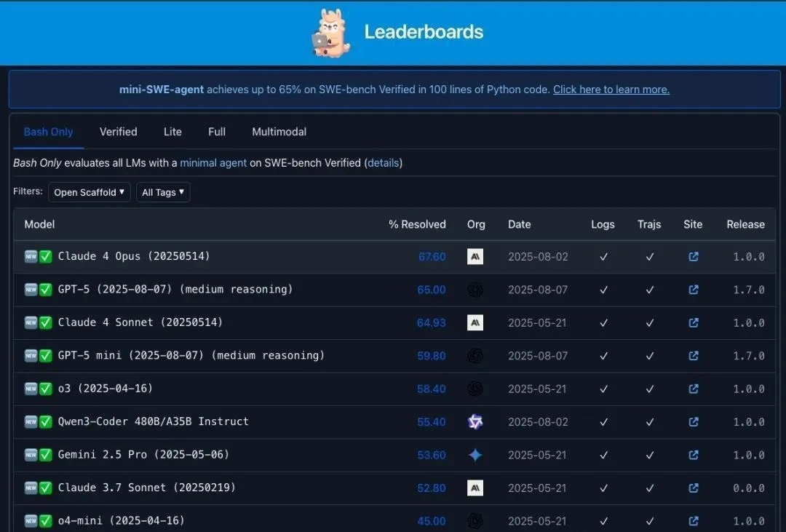Open the Open Scaffold filter dropdown

coord(90,193)
